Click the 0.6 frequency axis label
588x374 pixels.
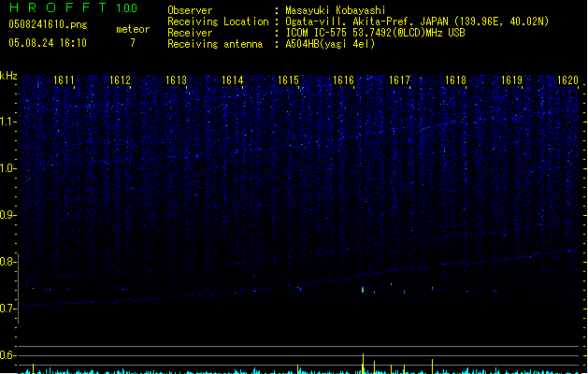click(8, 355)
